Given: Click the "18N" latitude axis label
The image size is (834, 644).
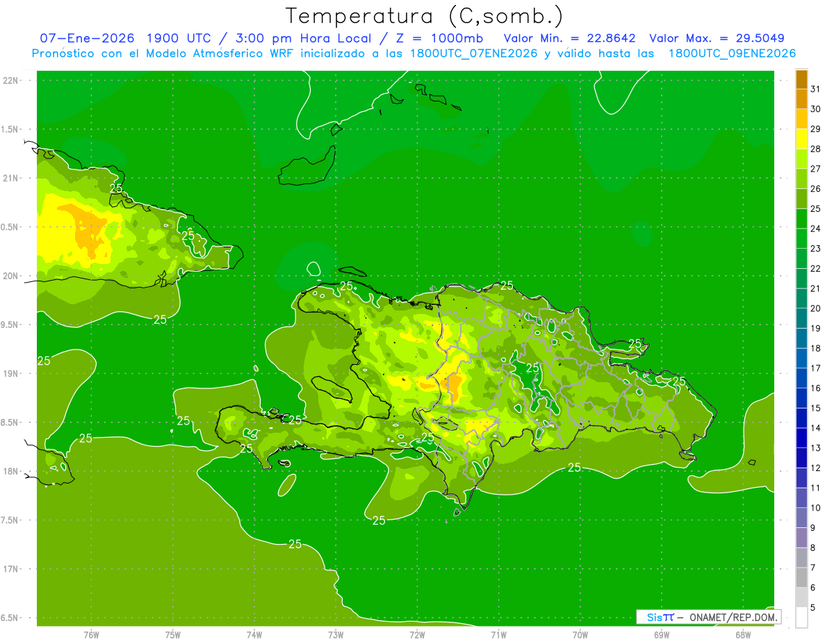Looking at the screenshot, I should click(10, 472).
